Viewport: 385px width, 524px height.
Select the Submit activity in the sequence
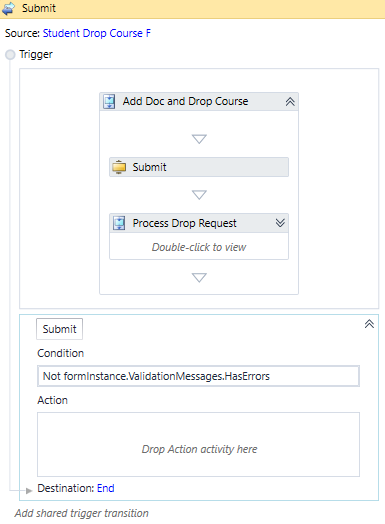tap(199, 167)
